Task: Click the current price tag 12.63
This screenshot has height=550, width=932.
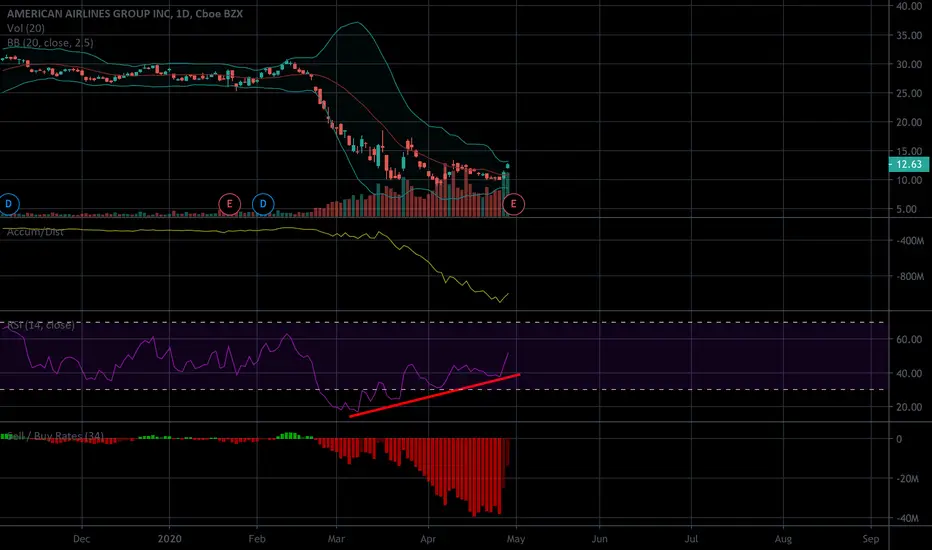Action: coord(908,164)
